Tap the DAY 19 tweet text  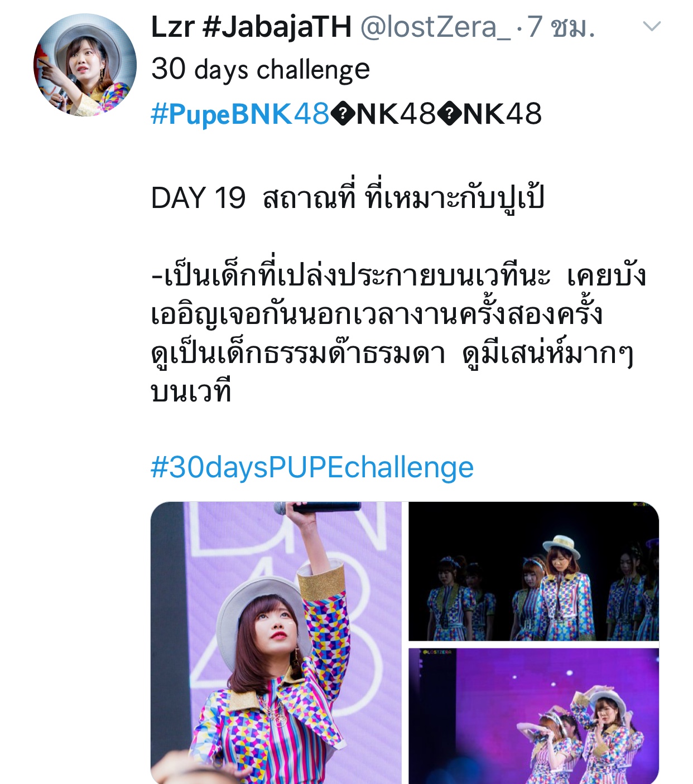[348, 197]
